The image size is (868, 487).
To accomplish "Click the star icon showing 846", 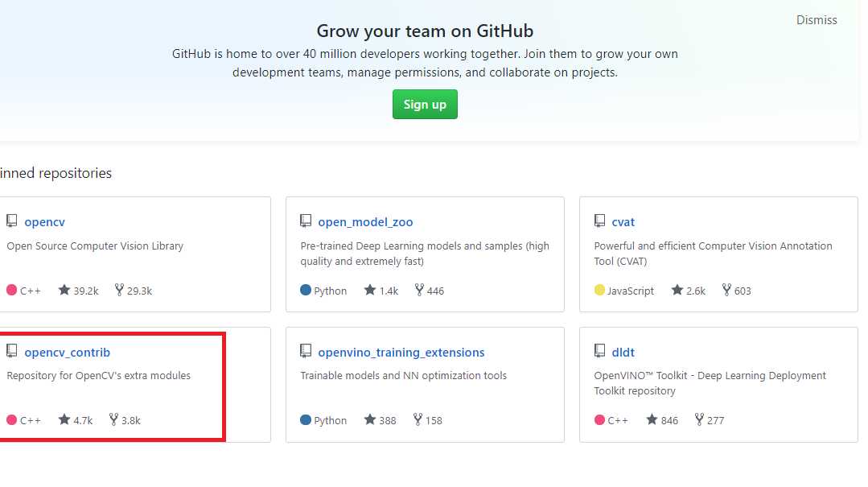I will pyautogui.click(x=652, y=419).
